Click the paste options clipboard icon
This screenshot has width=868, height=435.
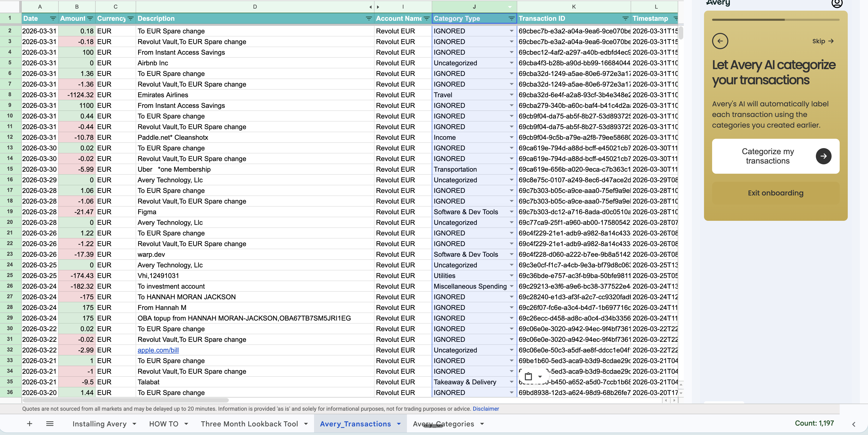pyautogui.click(x=528, y=376)
